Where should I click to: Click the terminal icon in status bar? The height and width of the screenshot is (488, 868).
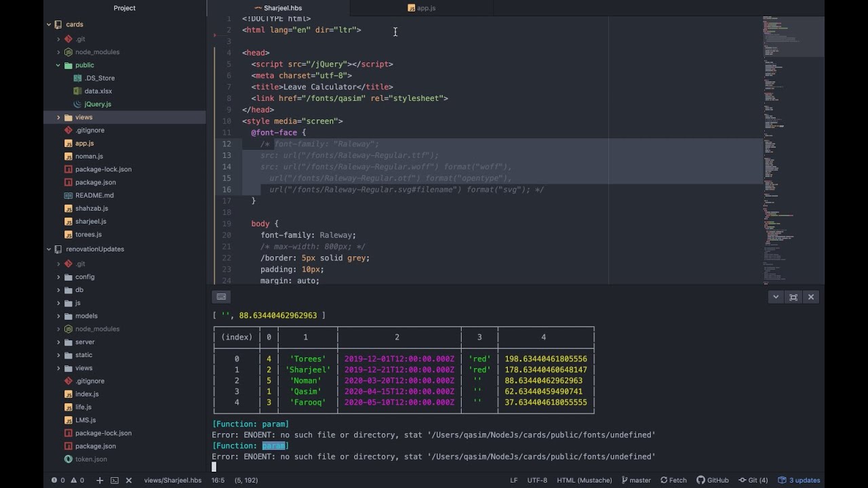tap(114, 480)
